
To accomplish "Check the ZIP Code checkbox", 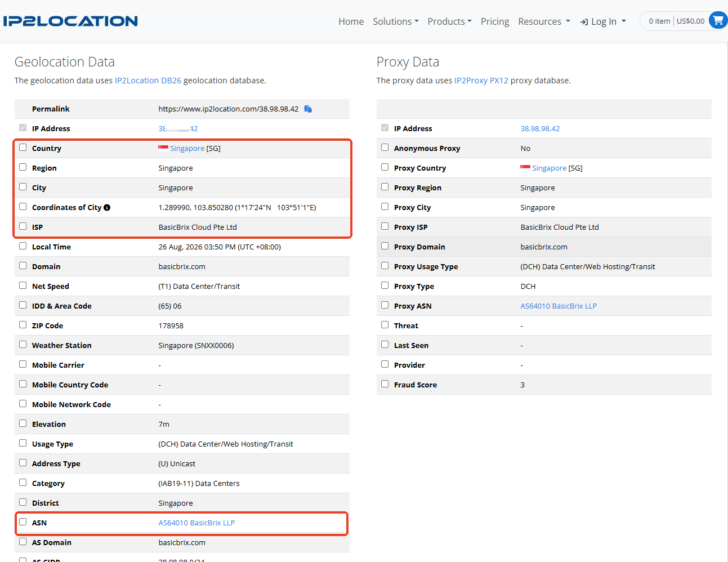I will [x=23, y=325].
